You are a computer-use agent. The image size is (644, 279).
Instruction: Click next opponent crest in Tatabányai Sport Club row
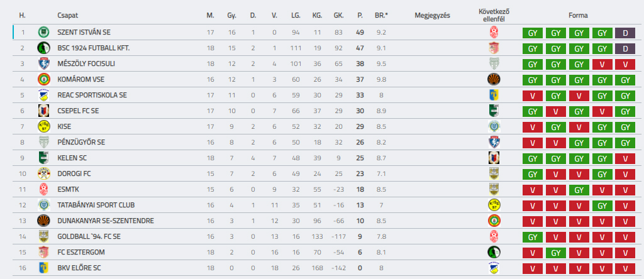pos(494,205)
